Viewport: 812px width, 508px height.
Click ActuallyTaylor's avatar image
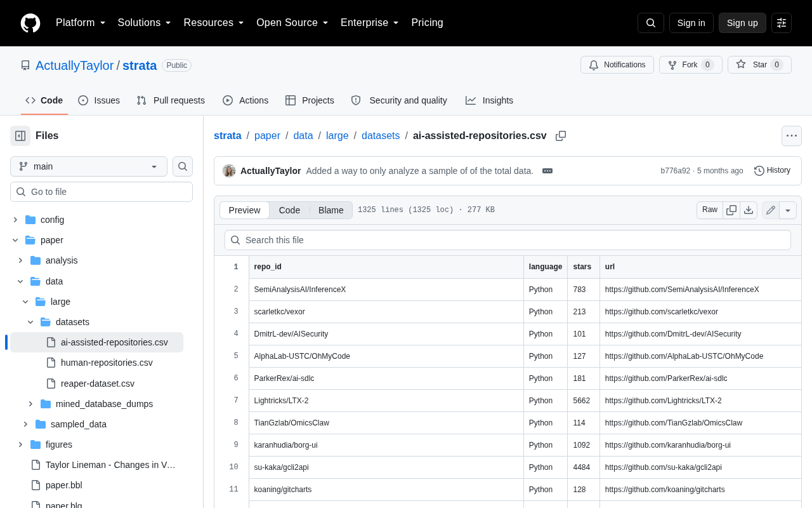click(x=229, y=171)
